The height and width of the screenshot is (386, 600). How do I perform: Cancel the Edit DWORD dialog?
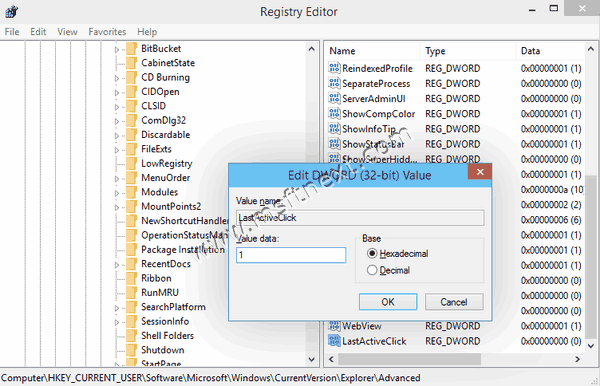coord(454,302)
